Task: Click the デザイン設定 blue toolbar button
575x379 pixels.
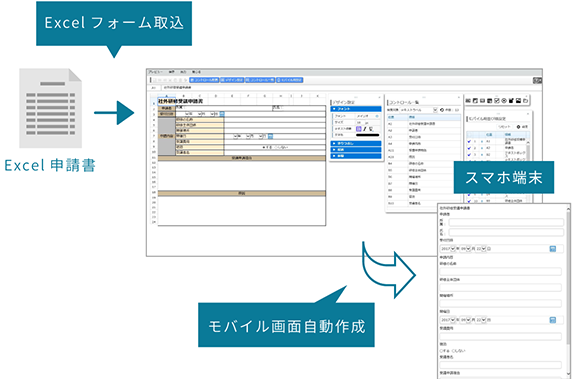Action: (x=232, y=80)
